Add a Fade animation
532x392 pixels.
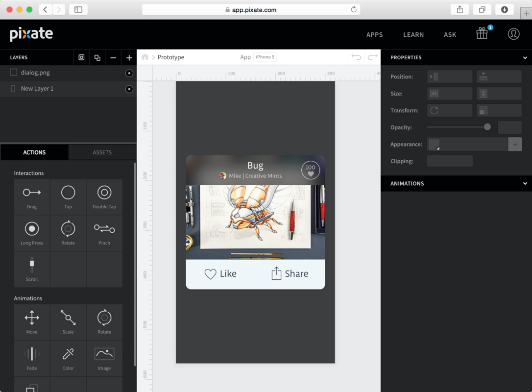tap(32, 358)
